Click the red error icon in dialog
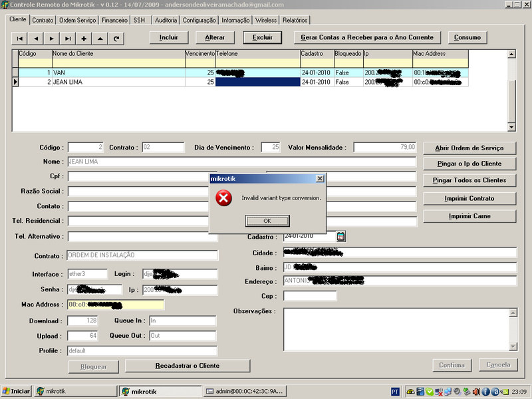The image size is (532, 399). coord(223,198)
